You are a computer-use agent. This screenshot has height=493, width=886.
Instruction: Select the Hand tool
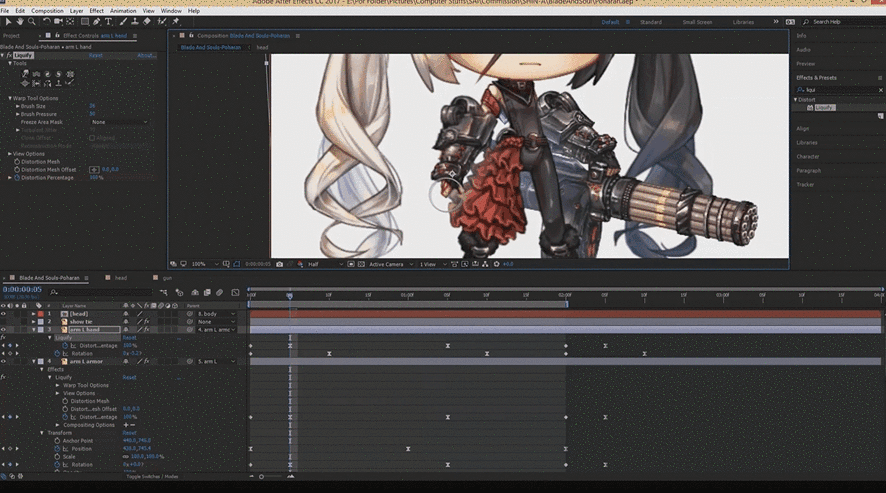[20, 21]
